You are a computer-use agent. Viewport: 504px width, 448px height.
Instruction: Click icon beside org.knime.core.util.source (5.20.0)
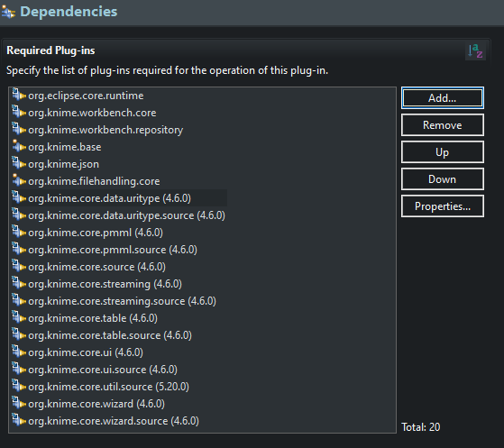[x=19, y=386]
